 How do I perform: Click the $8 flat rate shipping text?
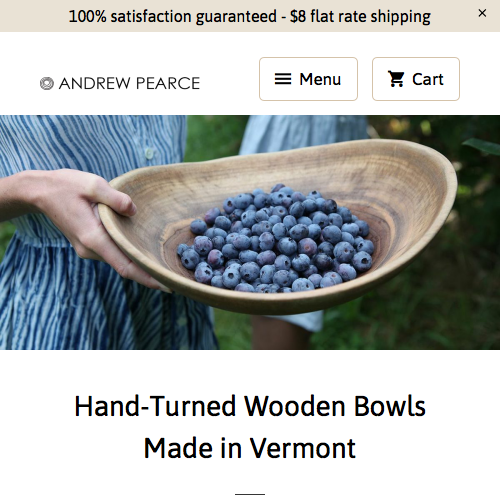(360, 16)
